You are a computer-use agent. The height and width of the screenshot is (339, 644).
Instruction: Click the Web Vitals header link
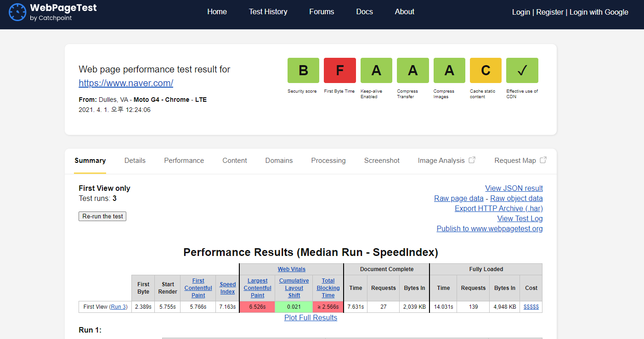tap(292, 269)
